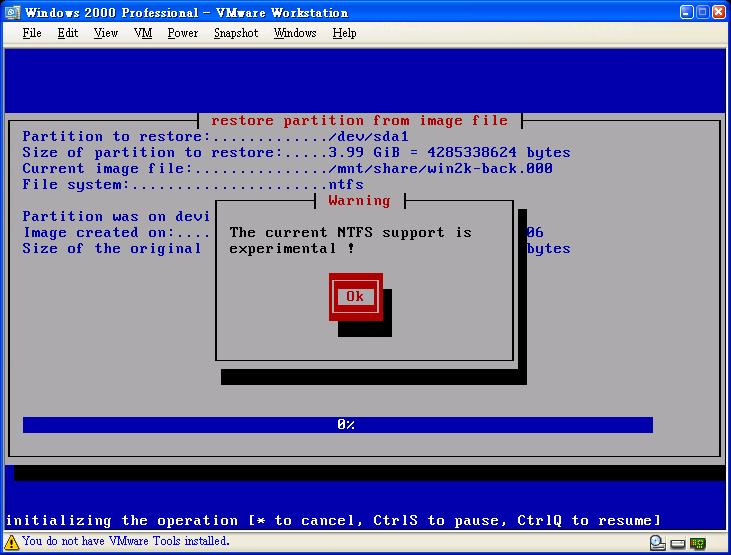This screenshot has height=555, width=731.
Task: Click the 'initializing the operation' status line
Action: tap(333, 520)
